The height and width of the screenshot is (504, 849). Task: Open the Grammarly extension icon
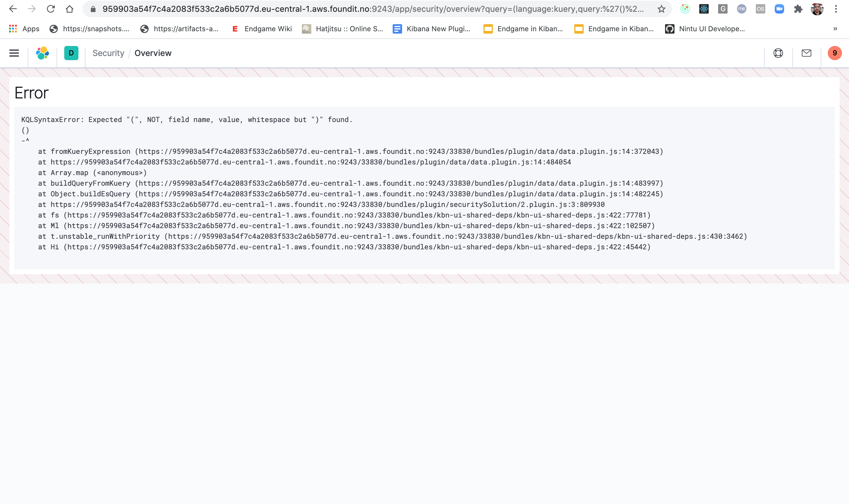[723, 9]
